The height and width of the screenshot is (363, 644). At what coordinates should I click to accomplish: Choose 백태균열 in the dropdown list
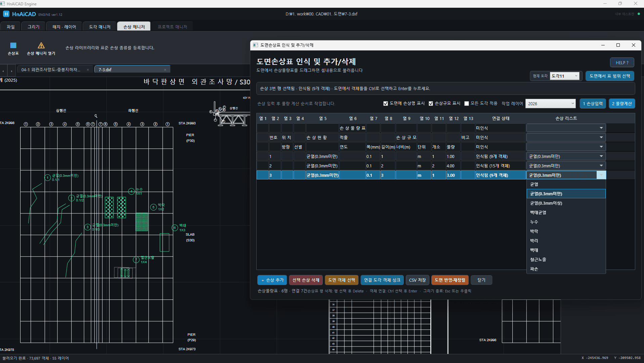566,212
